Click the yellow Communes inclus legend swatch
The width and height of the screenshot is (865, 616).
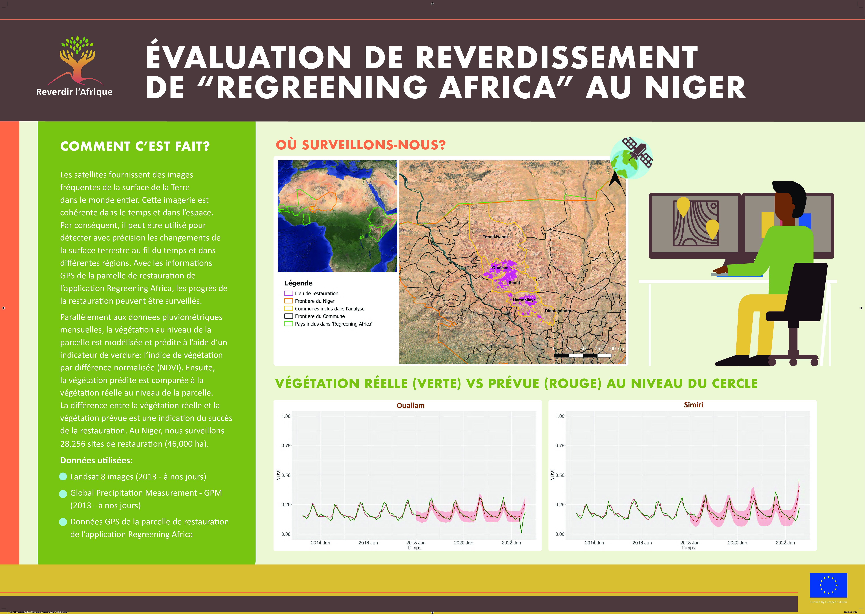pos(288,308)
